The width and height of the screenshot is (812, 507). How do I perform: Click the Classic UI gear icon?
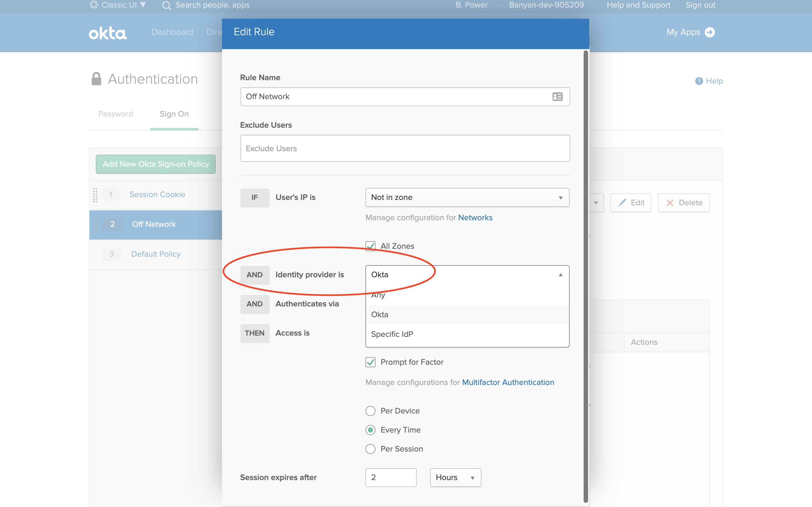tap(94, 5)
